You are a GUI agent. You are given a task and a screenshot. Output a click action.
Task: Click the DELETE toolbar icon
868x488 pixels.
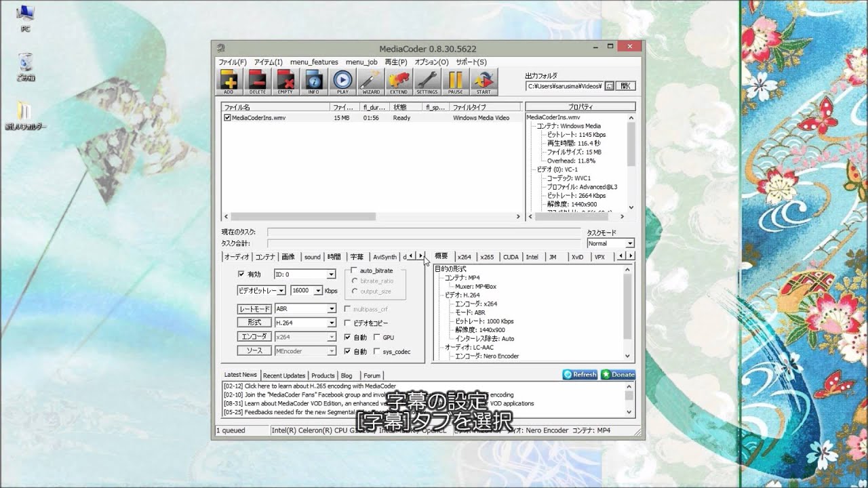(x=258, y=82)
